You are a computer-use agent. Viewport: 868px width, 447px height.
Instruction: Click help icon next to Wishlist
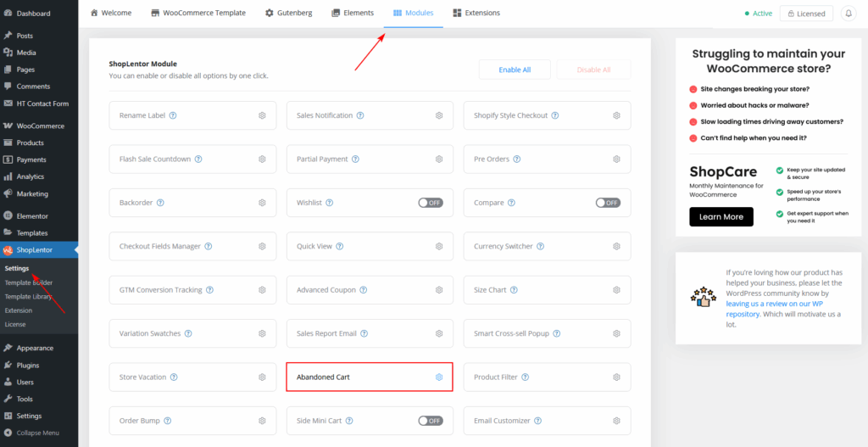click(330, 203)
